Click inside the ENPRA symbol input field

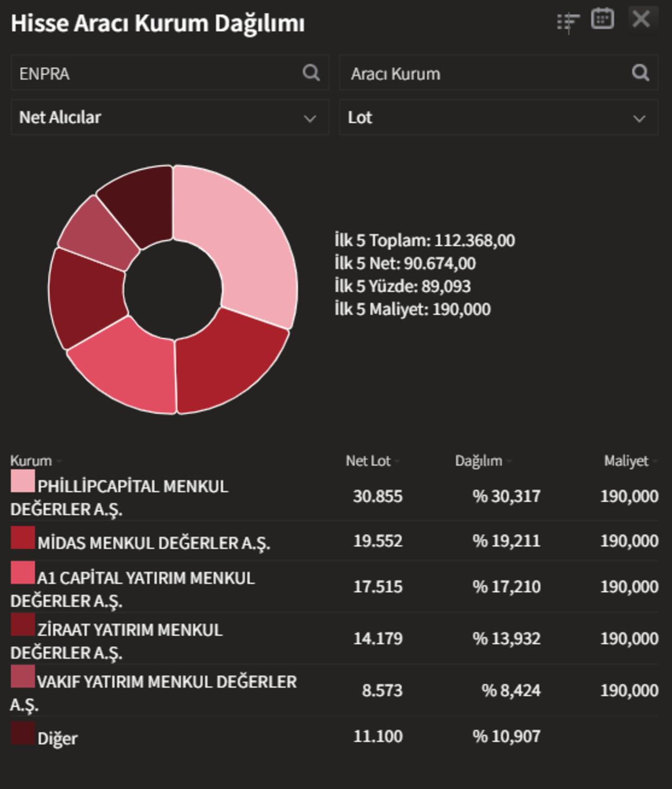pos(140,73)
